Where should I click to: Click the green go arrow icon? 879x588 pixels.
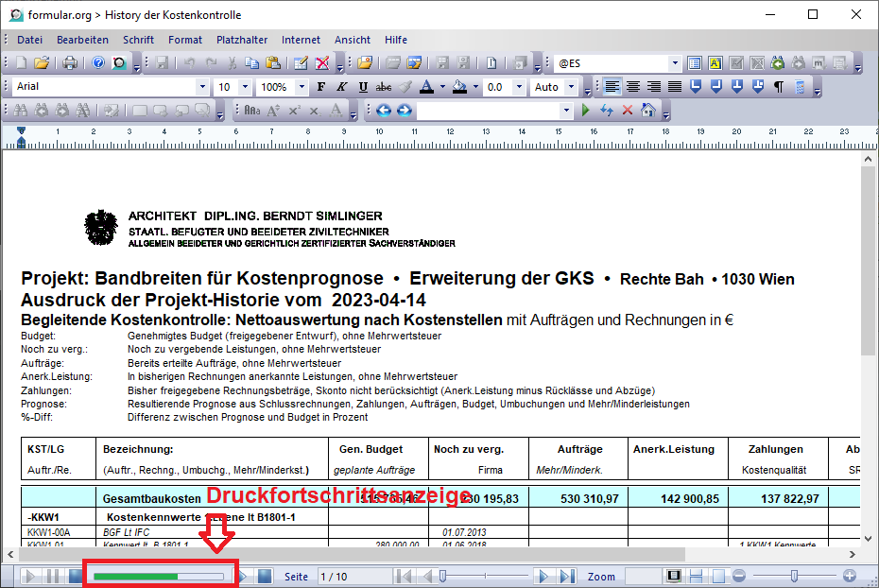[x=586, y=111]
